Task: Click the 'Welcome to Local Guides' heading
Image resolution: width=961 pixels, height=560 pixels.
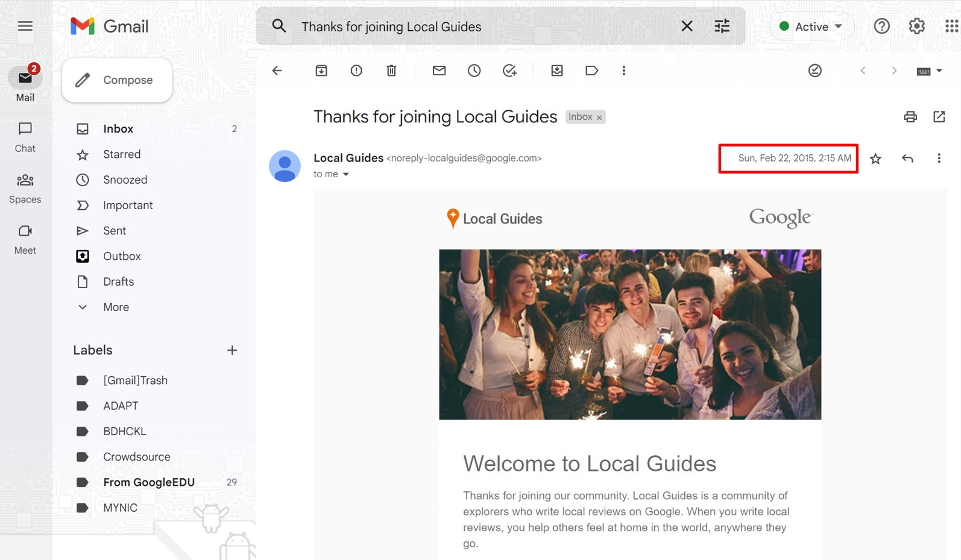Action: pos(590,464)
